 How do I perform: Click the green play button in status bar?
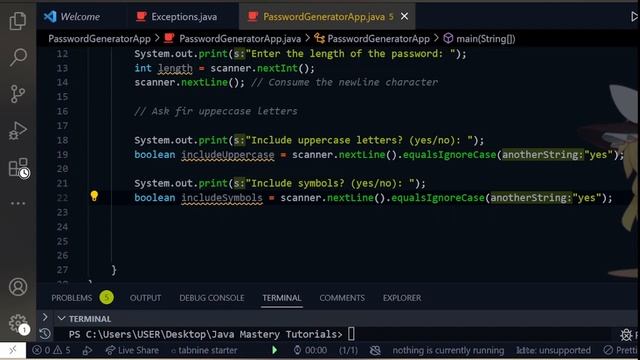(x=274, y=350)
